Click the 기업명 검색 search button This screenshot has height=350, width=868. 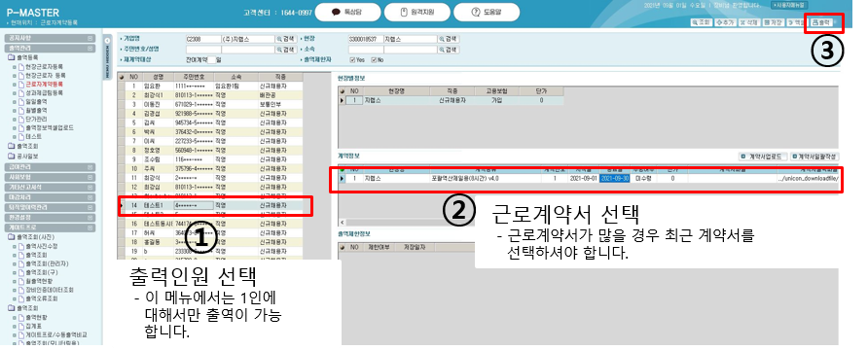[287, 39]
